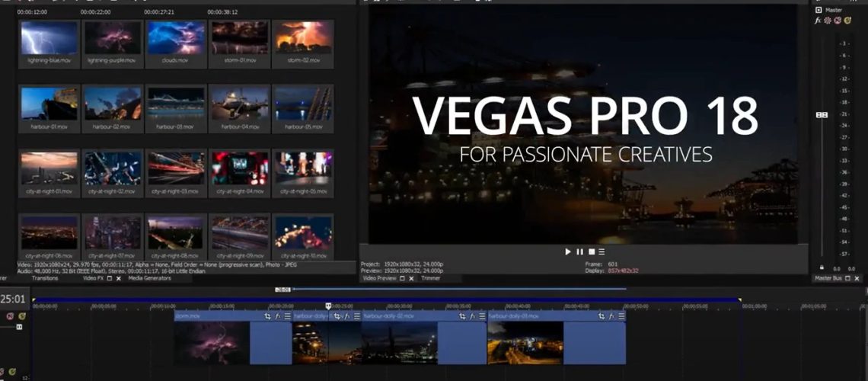Mute the video track in track header
Screen dimensions: 868x381
click(11, 316)
